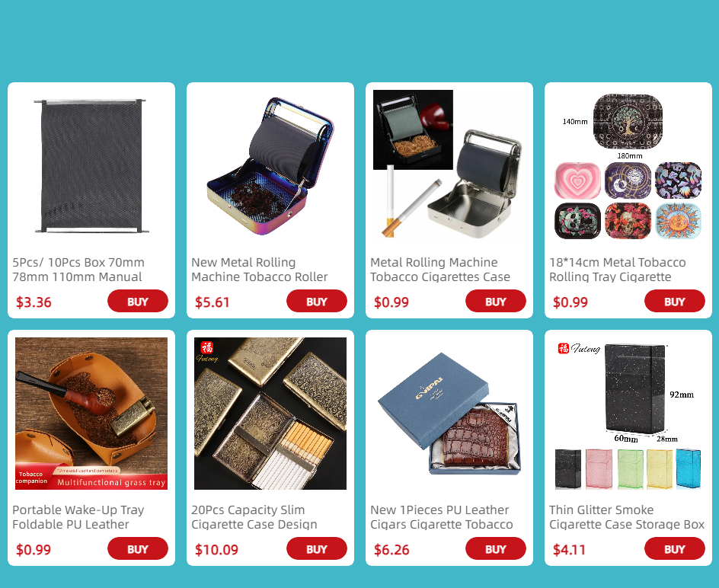Open the black rolling cloth product image
This screenshot has width=719, height=588.
91,166
